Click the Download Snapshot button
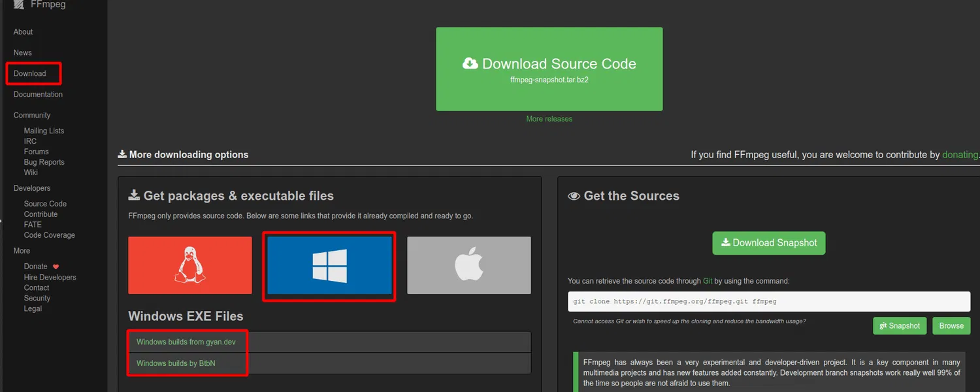 pyautogui.click(x=769, y=243)
